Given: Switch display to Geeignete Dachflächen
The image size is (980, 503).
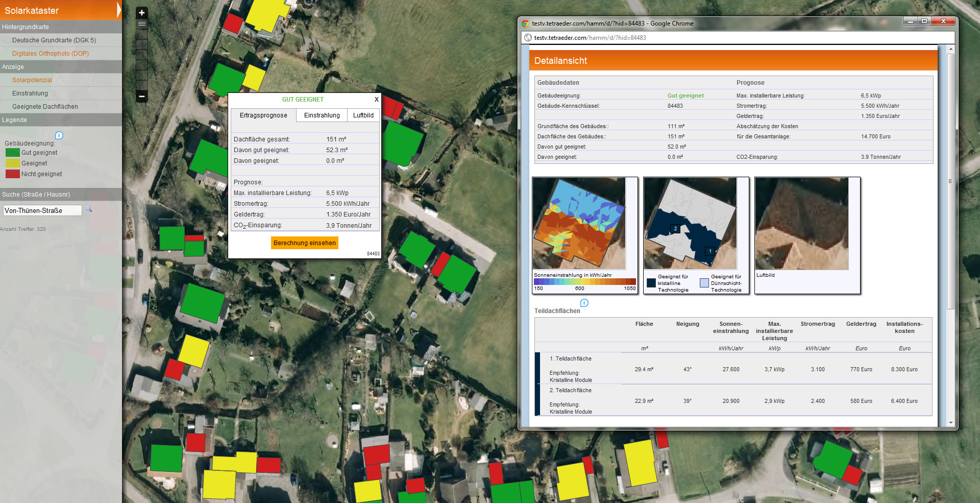Looking at the screenshot, I should click(45, 107).
